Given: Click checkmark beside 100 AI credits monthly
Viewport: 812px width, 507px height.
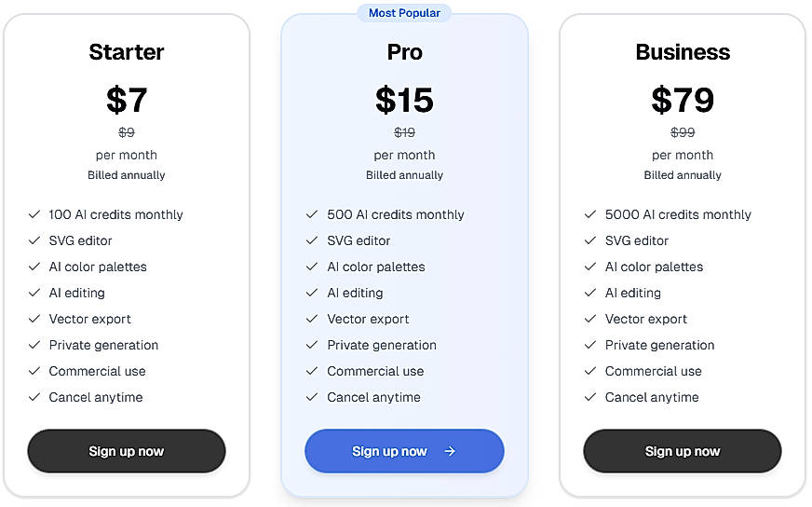Looking at the screenshot, I should [x=34, y=214].
